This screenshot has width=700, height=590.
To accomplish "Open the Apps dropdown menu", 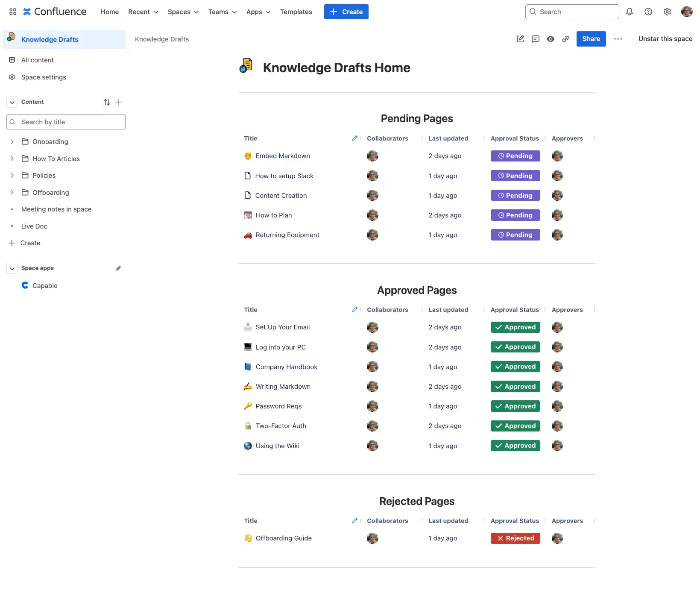I will tap(258, 12).
